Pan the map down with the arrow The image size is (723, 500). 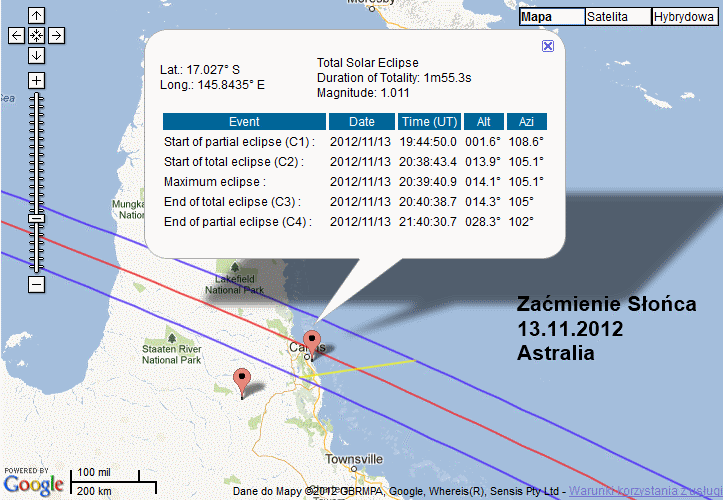coord(36,55)
